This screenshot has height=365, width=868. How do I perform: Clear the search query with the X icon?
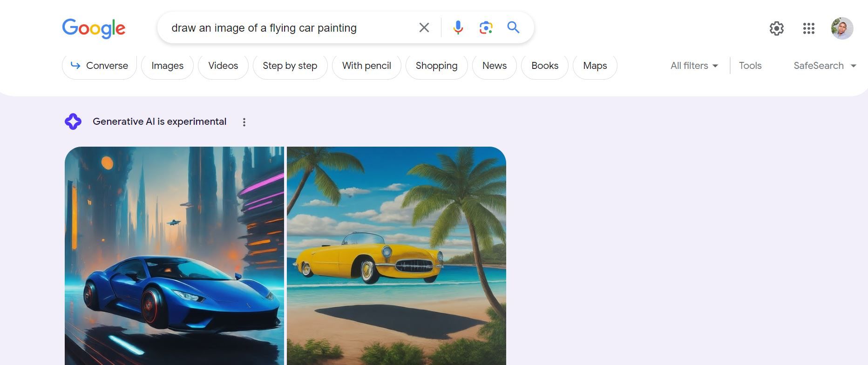pyautogui.click(x=424, y=27)
